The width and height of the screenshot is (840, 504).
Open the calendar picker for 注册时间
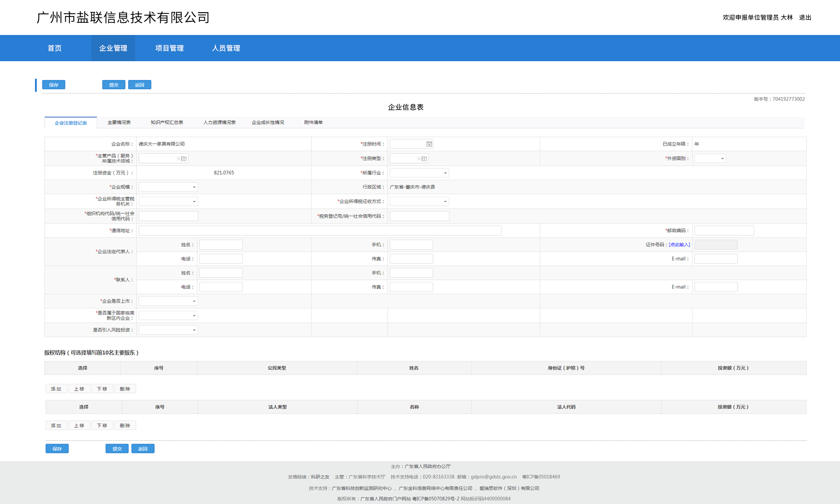click(429, 144)
